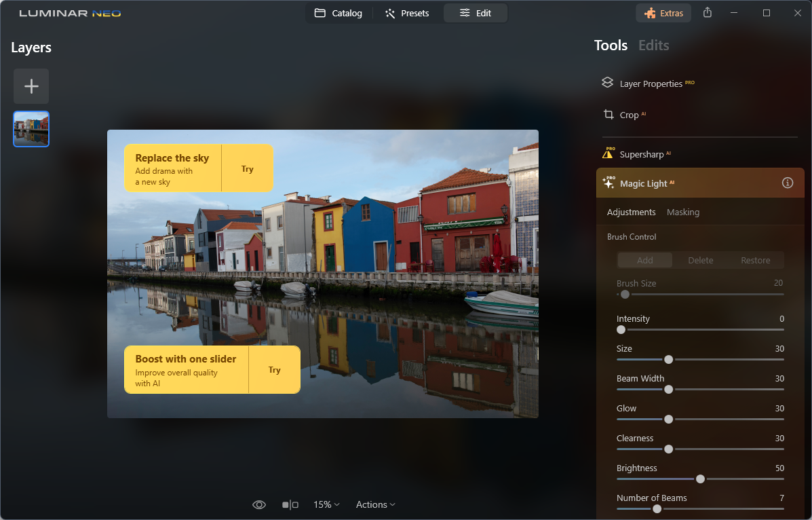Switch to the Masking tab
The width and height of the screenshot is (812, 520).
coord(682,212)
